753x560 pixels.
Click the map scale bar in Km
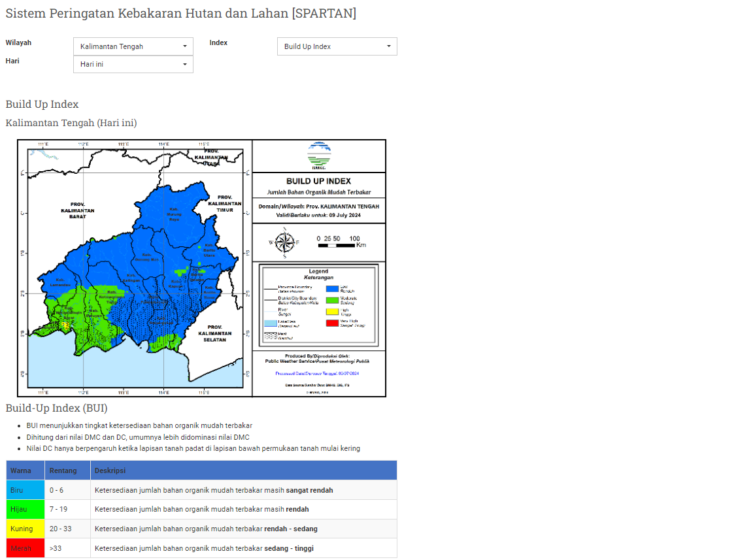click(341, 242)
